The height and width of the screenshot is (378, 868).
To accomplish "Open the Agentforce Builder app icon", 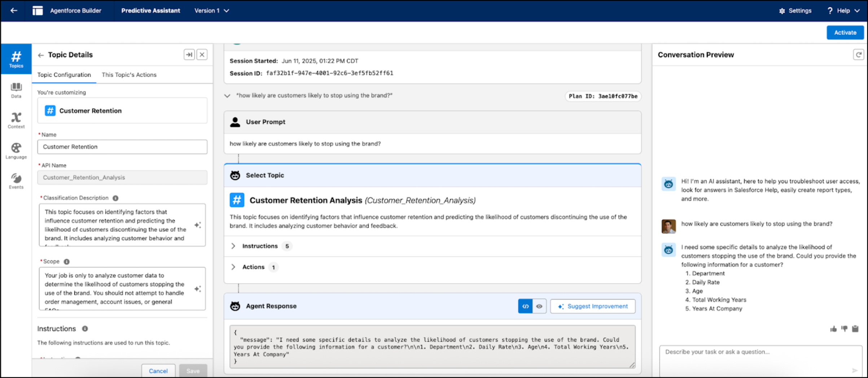I will coord(38,10).
